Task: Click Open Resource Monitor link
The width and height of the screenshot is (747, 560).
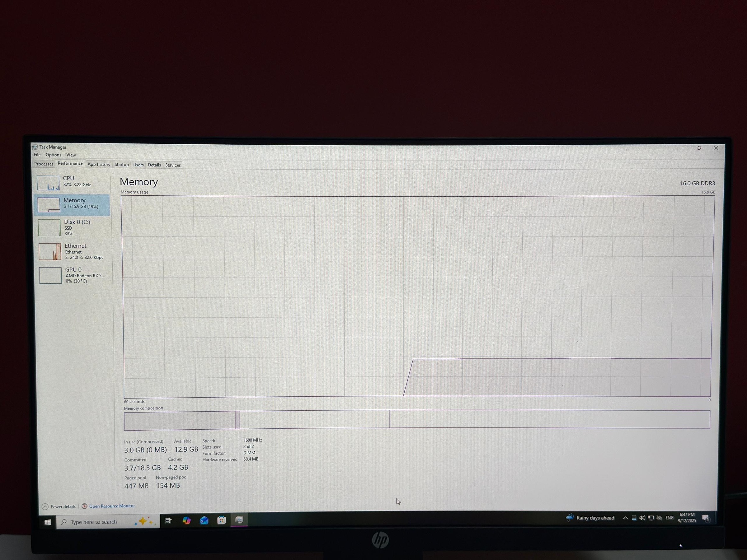Action: tap(111, 506)
